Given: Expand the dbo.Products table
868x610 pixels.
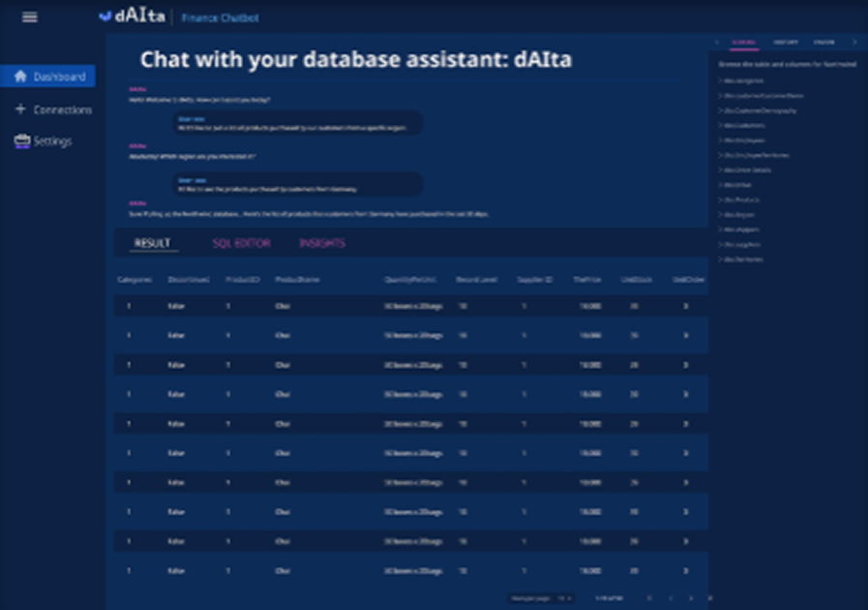Looking at the screenshot, I should (739, 199).
